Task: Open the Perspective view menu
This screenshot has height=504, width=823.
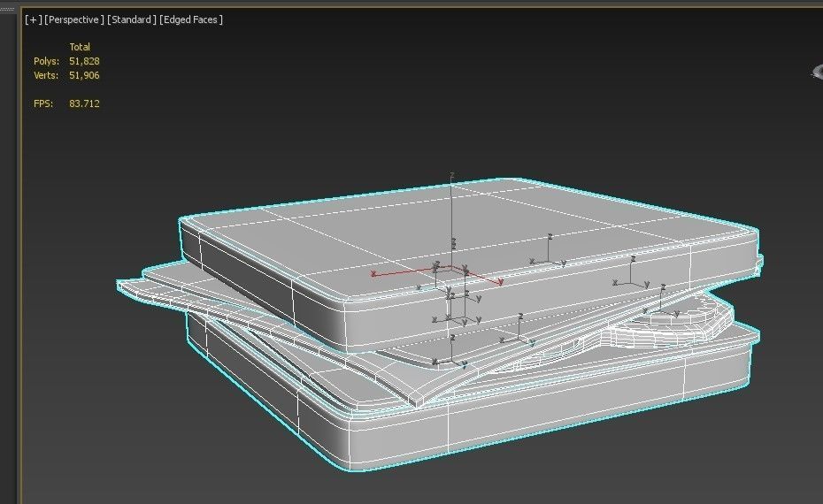Action: 74,19
